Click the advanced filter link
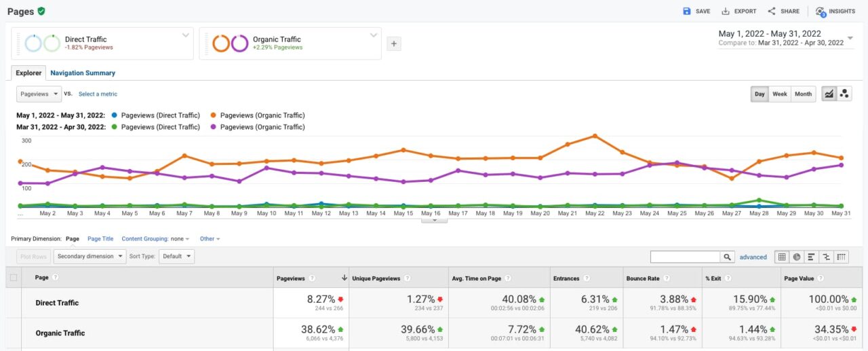Screen dimensions: 868x351 [753, 257]
